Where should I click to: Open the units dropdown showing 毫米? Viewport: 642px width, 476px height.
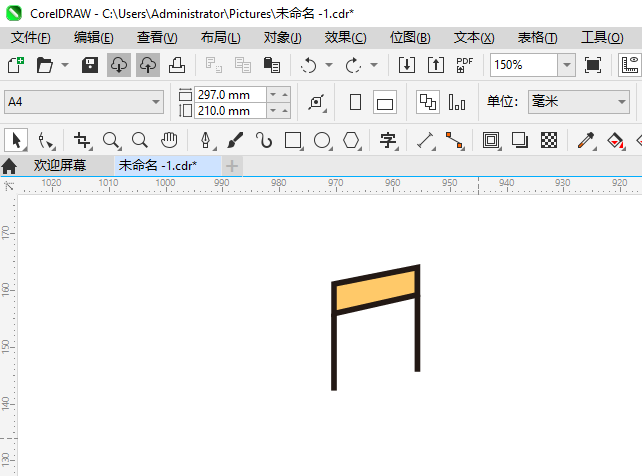[x=579, y=102]
